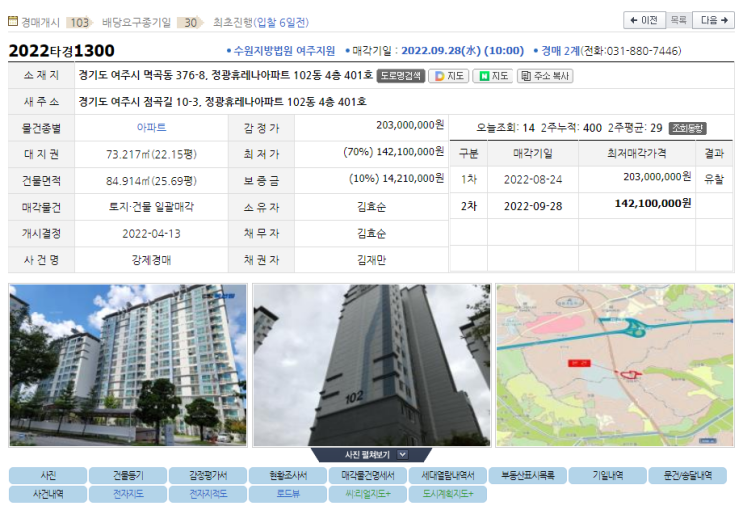
Task: Select the 감정평가서 tab
Action: click(x=208, y=475)
